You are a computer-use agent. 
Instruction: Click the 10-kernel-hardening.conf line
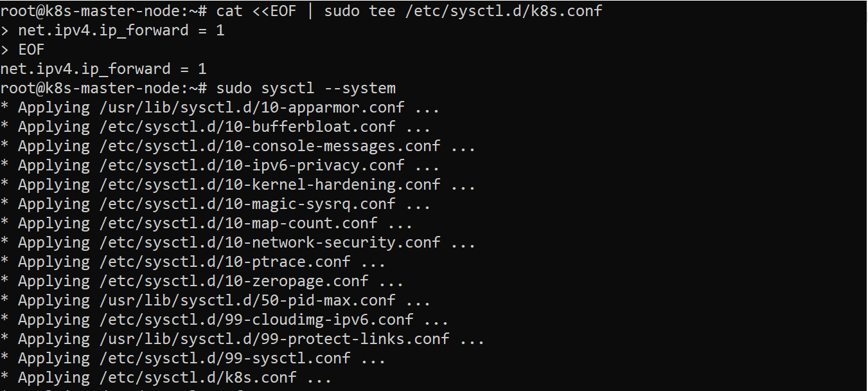coord(247,185)
